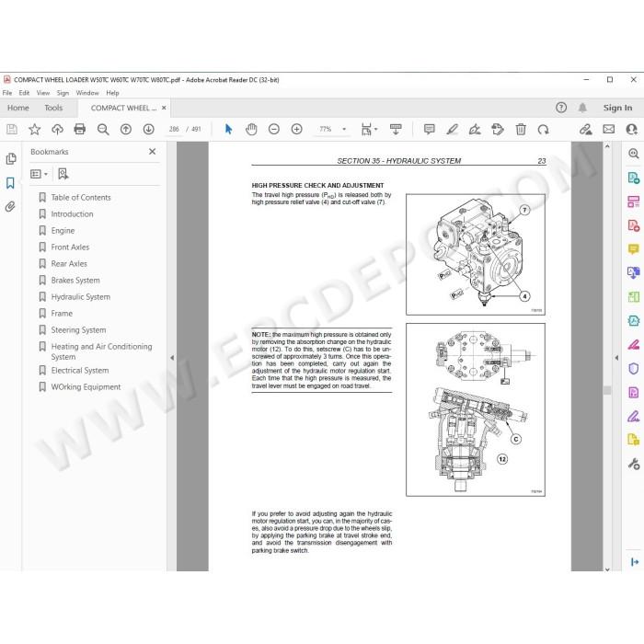Image resolution: width=644 pixels, height=644 pixels.
Task: Click the vertical scrollbar thumb
Action: pyautogui.click(x=607, y=390)
